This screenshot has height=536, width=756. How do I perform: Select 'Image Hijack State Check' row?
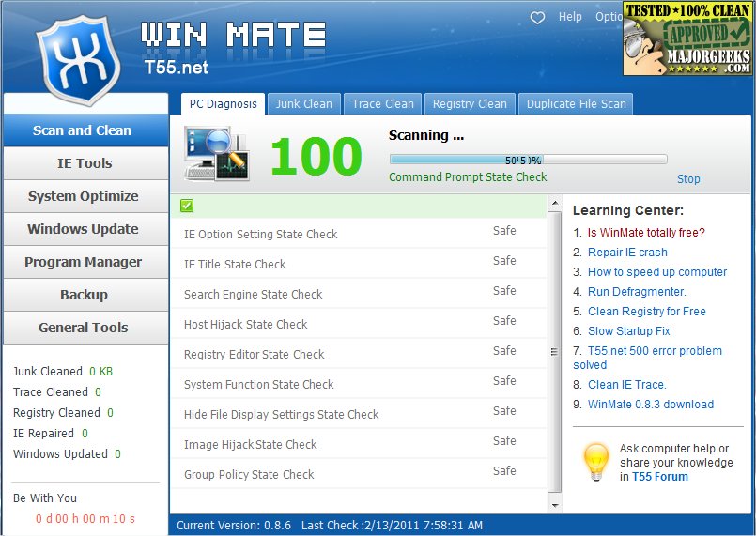(359, 444)
